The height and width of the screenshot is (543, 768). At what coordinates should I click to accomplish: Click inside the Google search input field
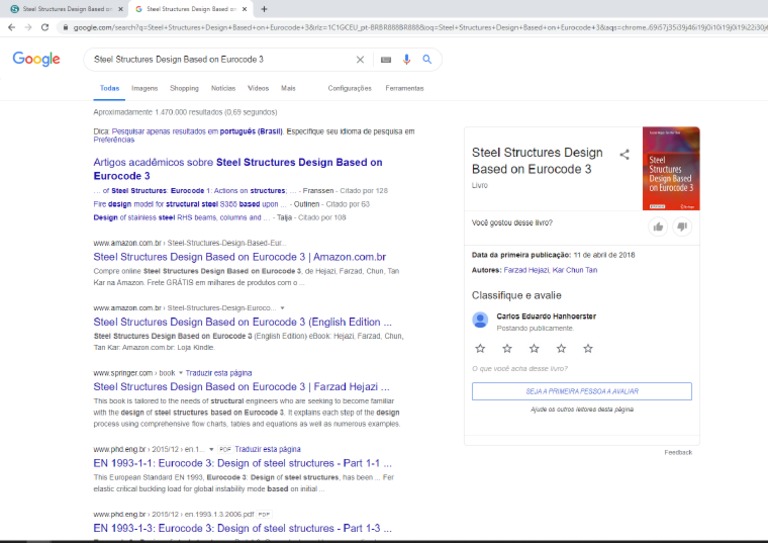click(220, 59)
